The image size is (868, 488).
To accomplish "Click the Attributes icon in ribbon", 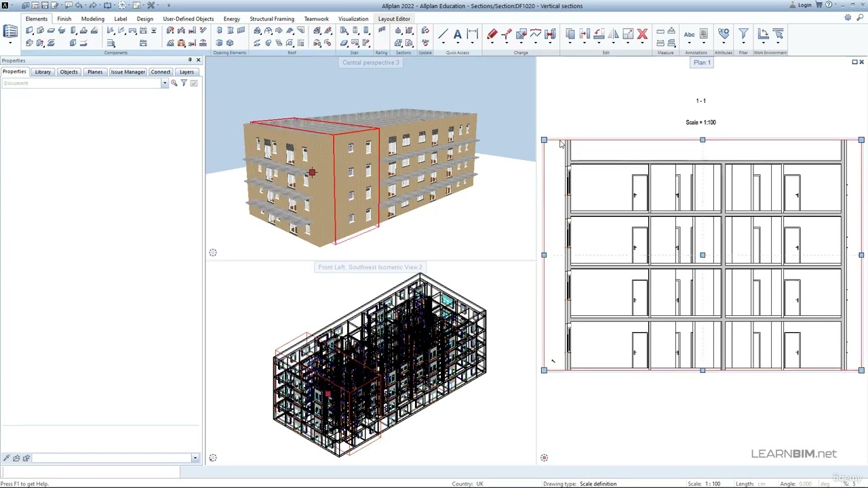I will tap(724, 33).
